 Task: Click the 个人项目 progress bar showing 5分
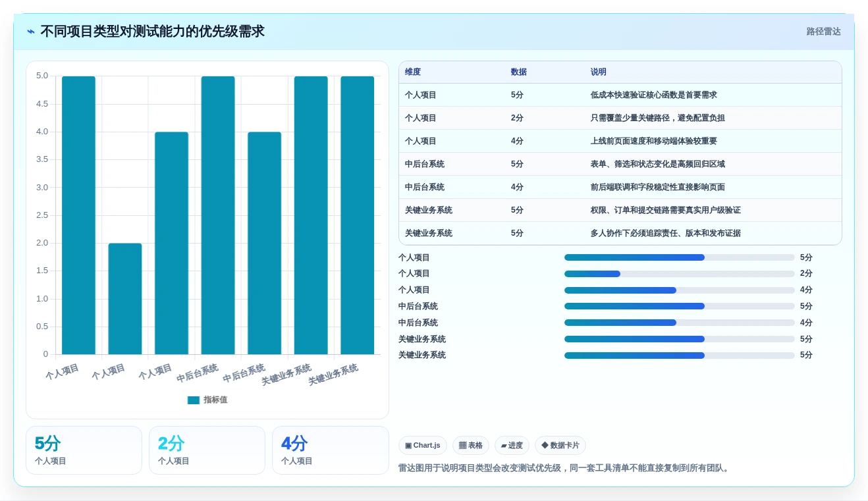(x=680, y=257)
